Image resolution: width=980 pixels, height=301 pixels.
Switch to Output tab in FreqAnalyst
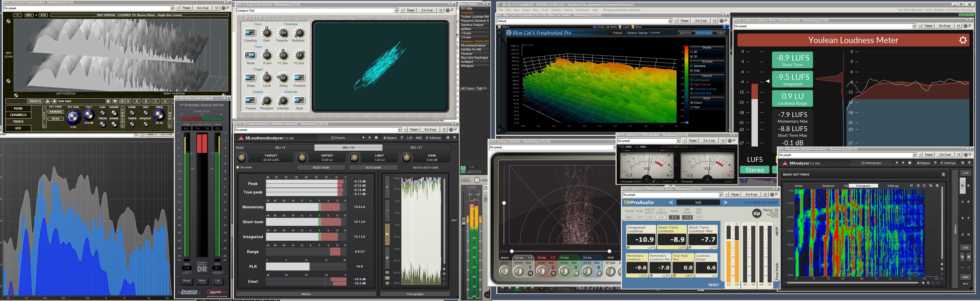click(721, 33)
